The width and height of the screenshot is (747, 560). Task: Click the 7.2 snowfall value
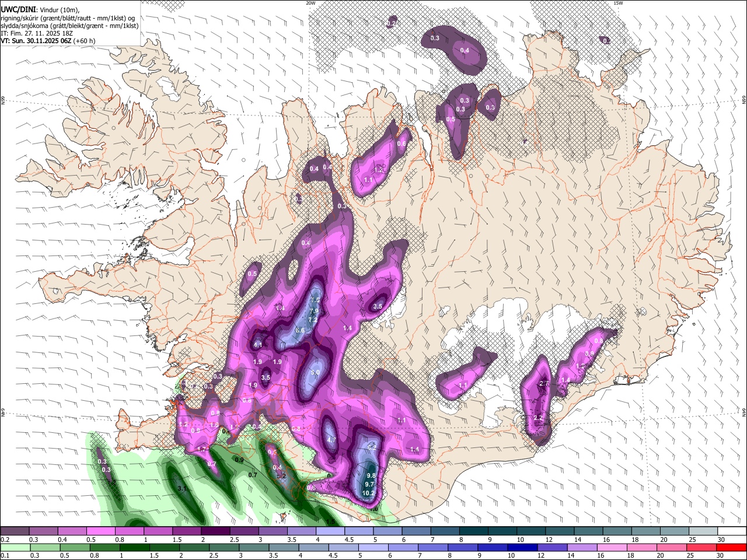(312, 320)
